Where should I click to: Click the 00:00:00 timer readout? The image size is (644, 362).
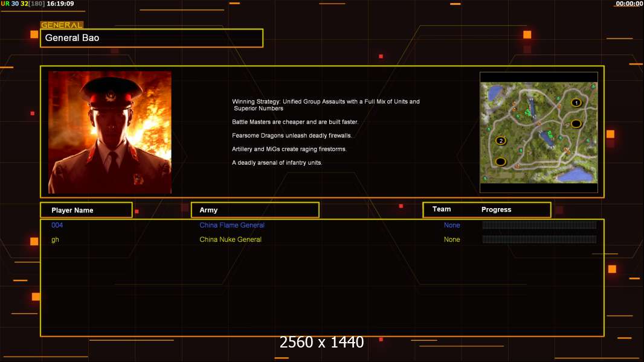click(630, 4)
